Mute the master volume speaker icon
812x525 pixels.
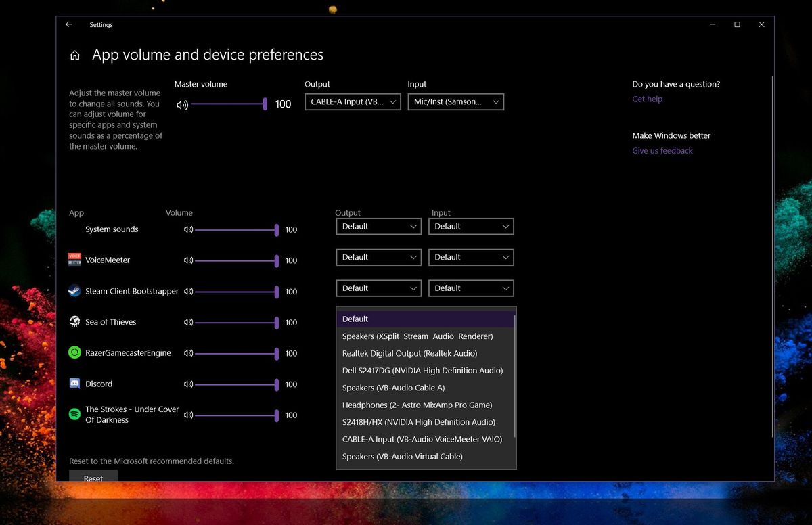click(181, 104)
